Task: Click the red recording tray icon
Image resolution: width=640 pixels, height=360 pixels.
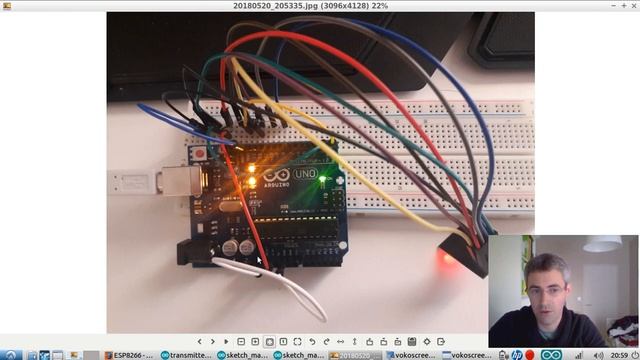Action: pos(530,355)
